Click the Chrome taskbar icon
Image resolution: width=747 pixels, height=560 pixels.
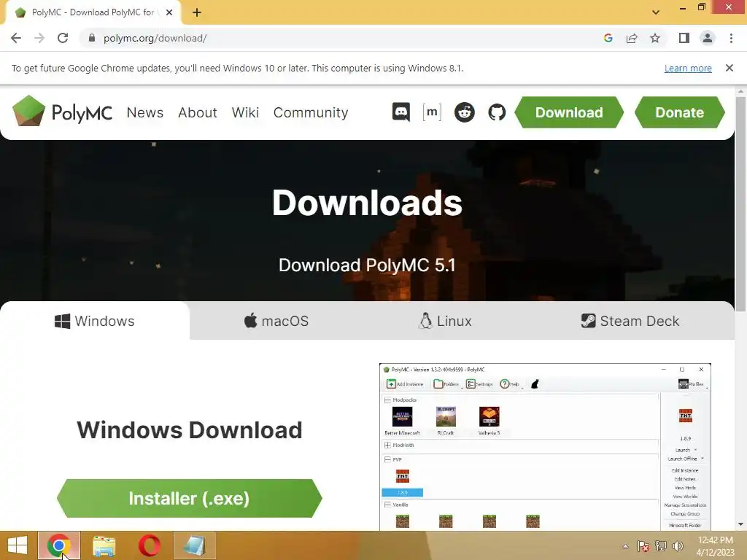click(59, 545)
